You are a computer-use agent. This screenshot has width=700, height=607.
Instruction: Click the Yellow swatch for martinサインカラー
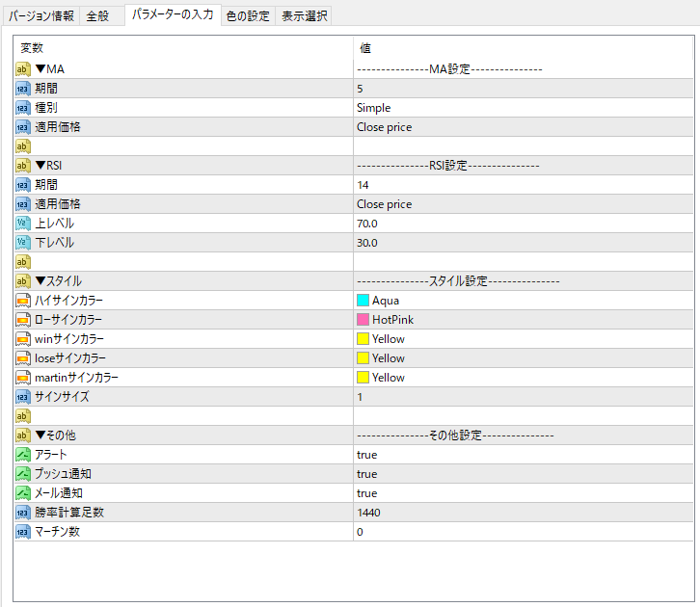363,378
